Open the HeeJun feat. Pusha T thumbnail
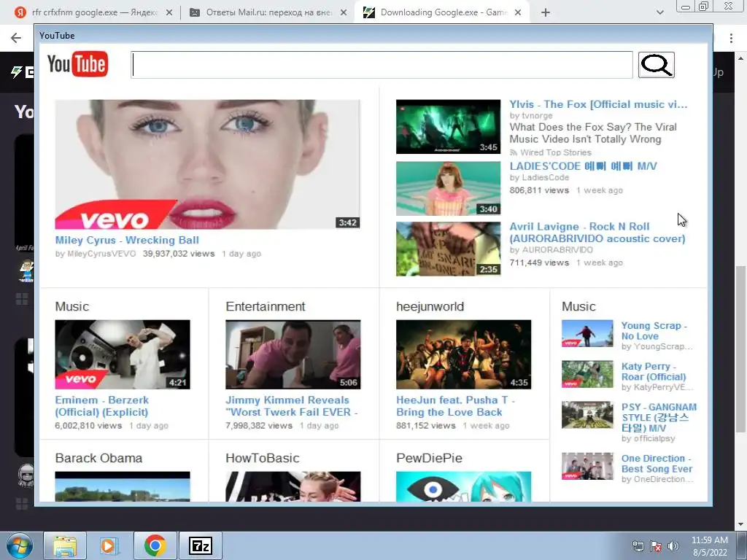The width and height of the screenshot is (747, 560). click(463, 355)
